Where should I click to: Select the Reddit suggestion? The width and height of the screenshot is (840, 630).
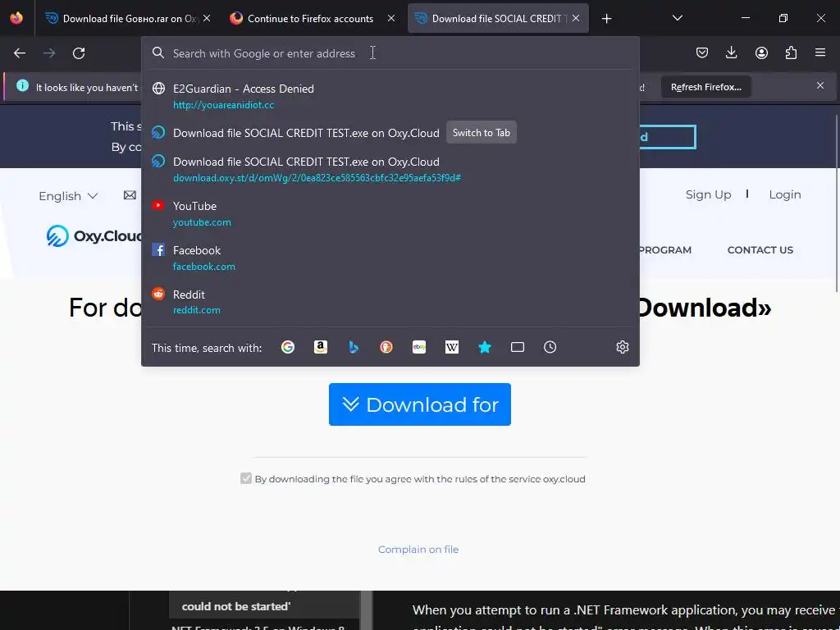(x=390, y=302)
